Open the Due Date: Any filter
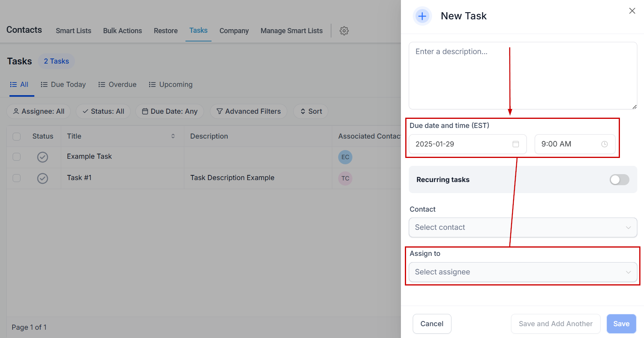Image resolution: width=644 pixels, height=338 pixels. click(x=170, y=111)
